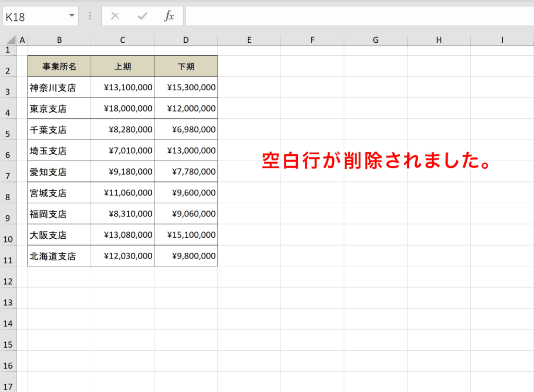Select column G header

(x=375, y=40)
